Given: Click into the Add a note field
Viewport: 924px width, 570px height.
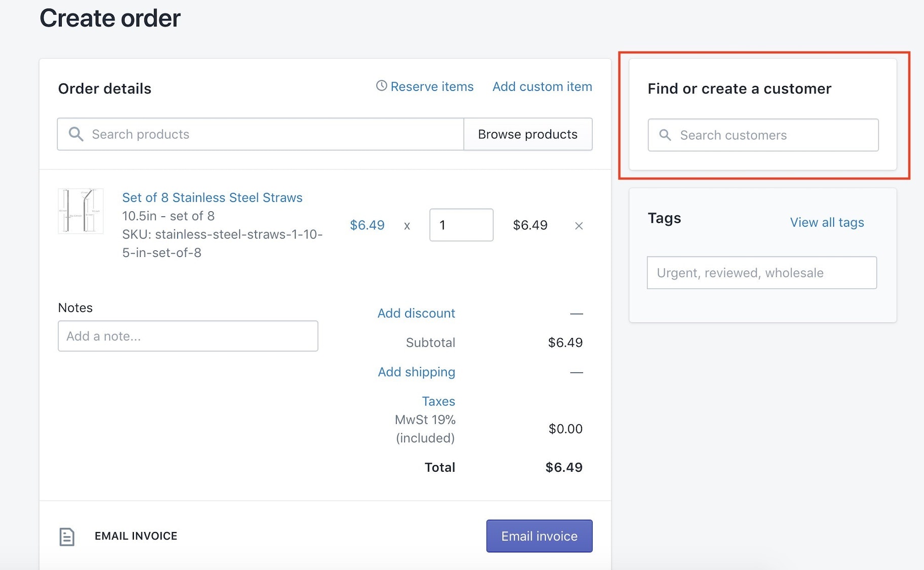Looking at the screenshot, I should click(x=187, y=336).
